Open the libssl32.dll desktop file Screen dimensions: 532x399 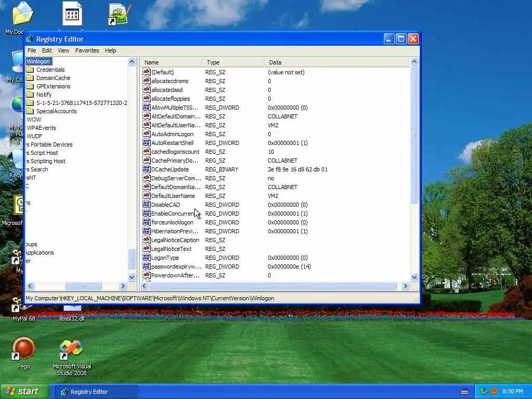(72, 314)
